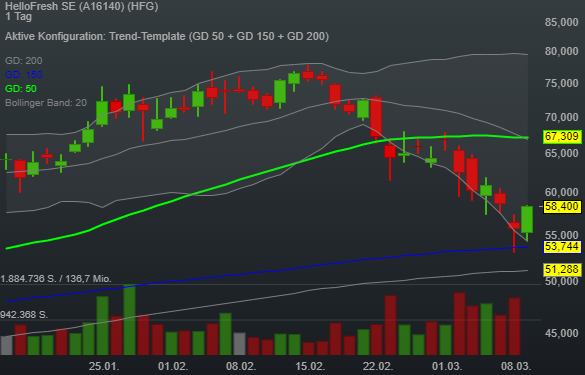Click the '942.368 S.' volume label

[24, 315]
